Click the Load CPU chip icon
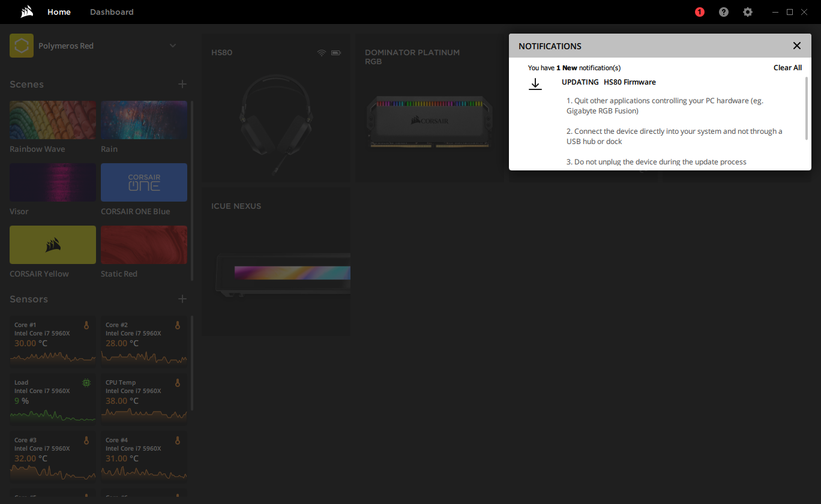 click(x=86, y=382)
